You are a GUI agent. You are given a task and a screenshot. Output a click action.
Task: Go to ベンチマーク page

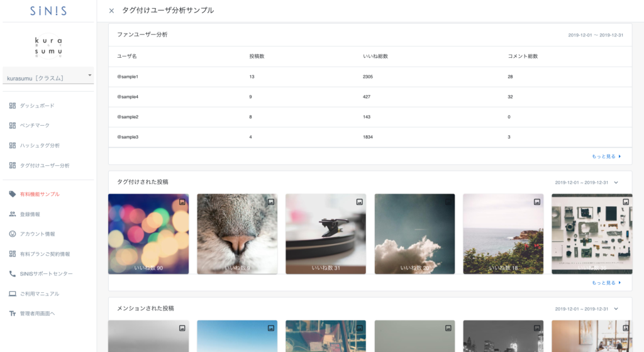click(35, 126)
